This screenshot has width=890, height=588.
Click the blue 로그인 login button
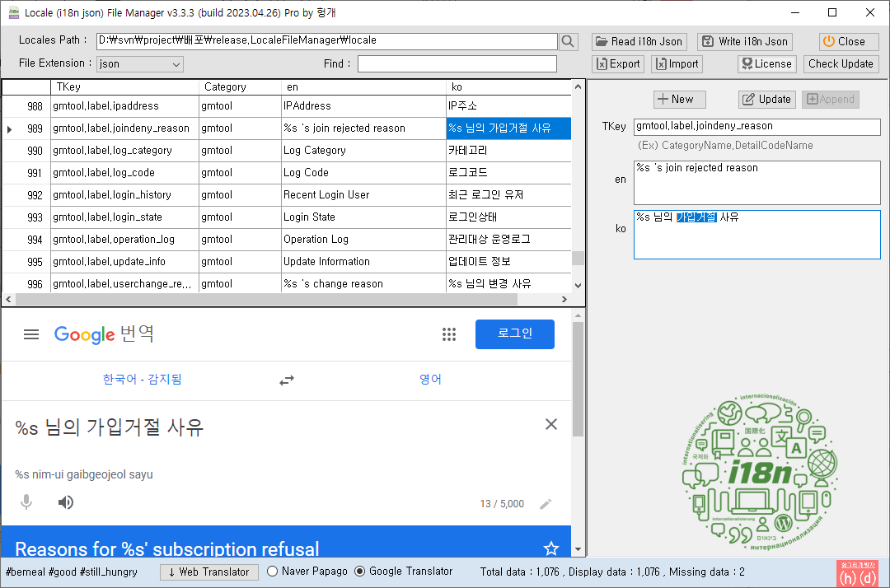[x=515, y=334]
